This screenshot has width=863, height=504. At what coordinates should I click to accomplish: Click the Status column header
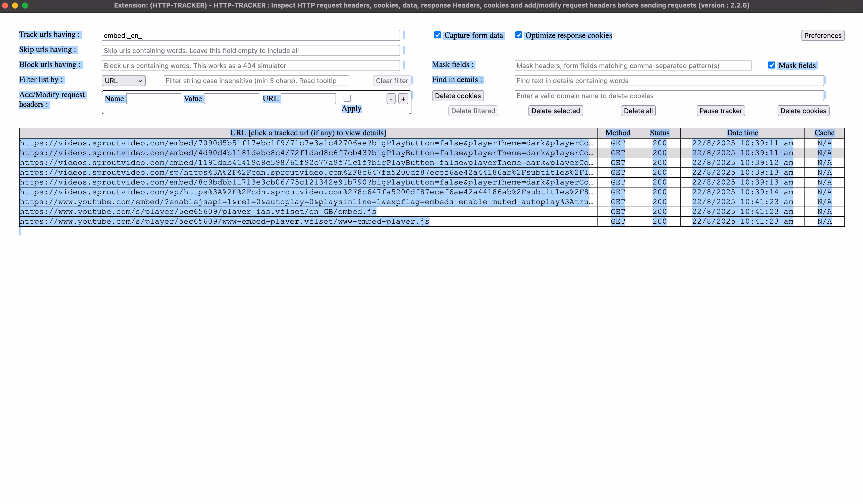click(x=659, y=133)
